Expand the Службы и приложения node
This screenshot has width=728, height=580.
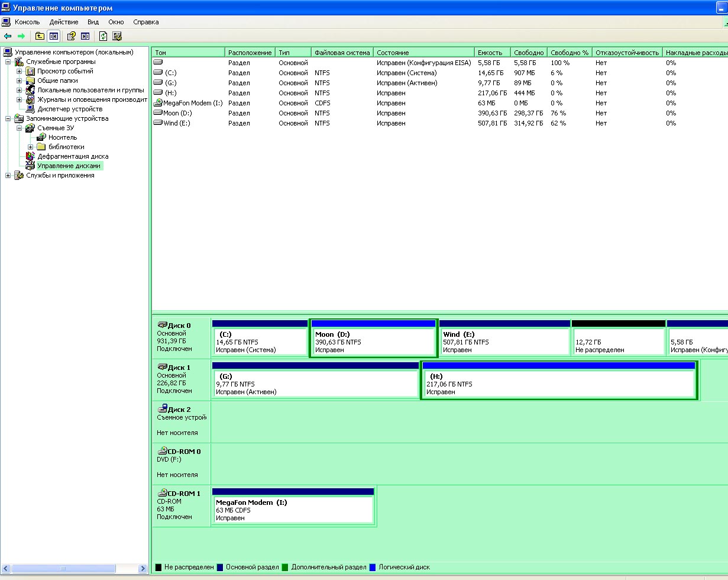coord(8,175)
